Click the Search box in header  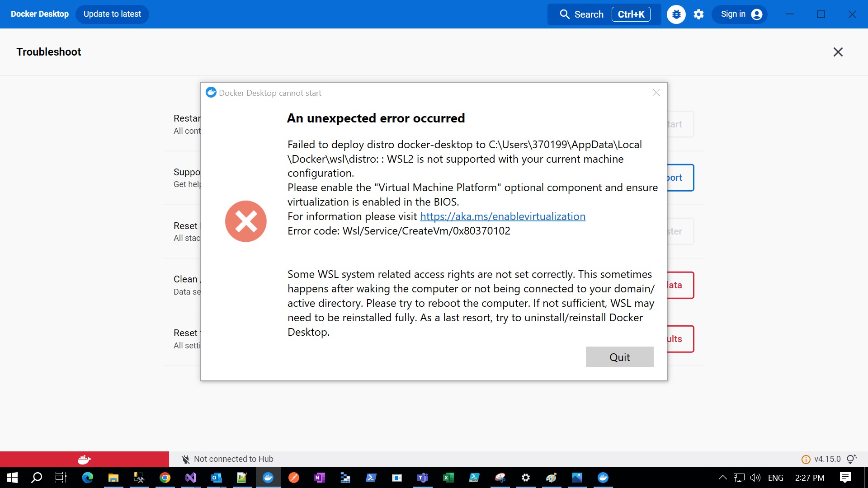coord(604,14)
